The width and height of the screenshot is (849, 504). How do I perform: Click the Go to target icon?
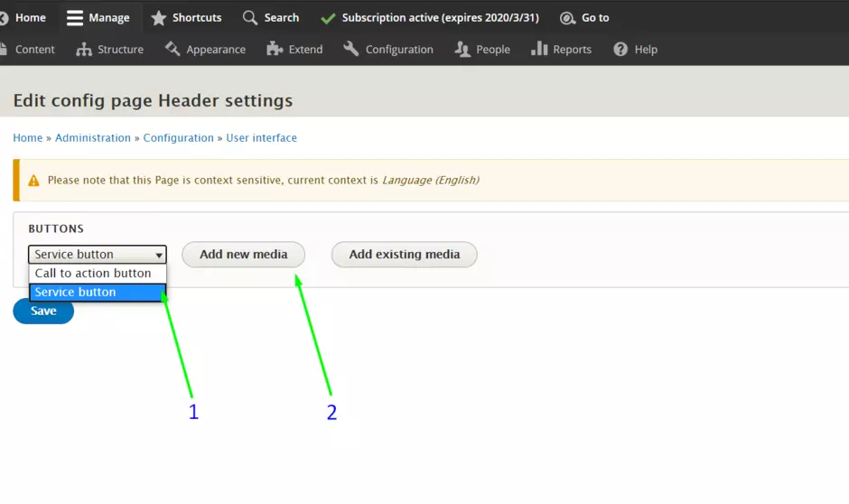coord(567,18)
